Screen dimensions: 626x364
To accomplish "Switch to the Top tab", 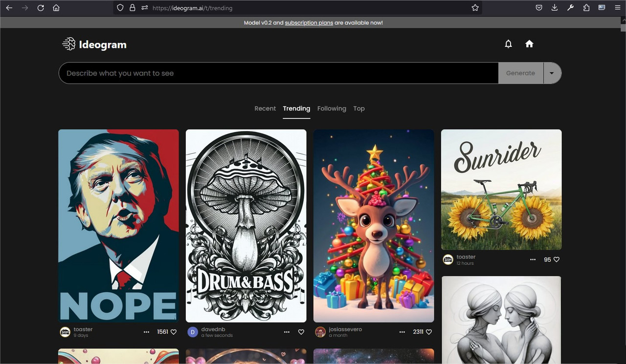I will (x=359, y=108).
